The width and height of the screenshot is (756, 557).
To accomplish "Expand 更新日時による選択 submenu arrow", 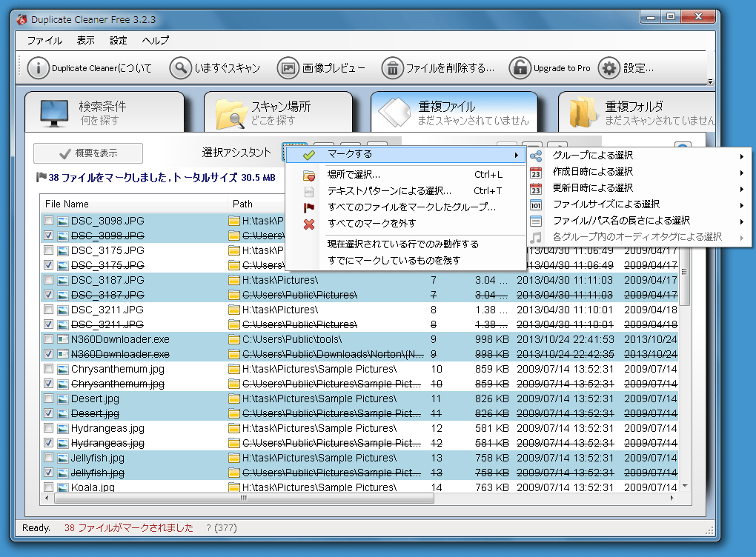I will pos(742,190).
